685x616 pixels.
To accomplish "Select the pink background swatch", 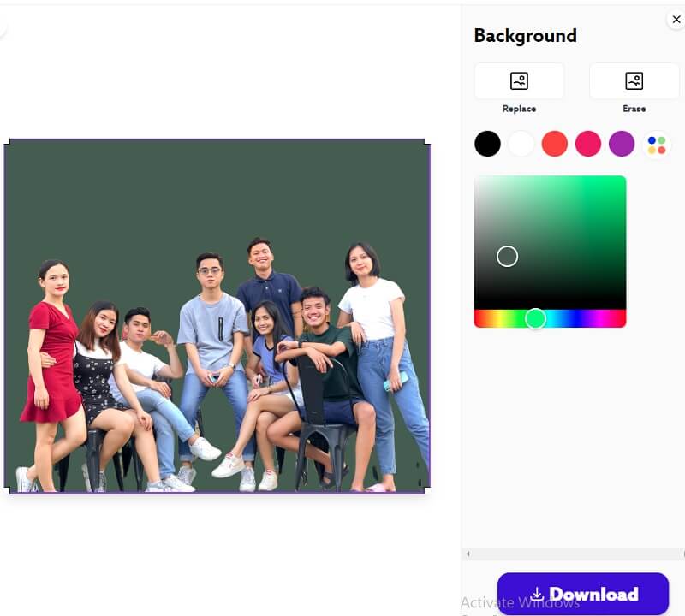I will [588, 144].
